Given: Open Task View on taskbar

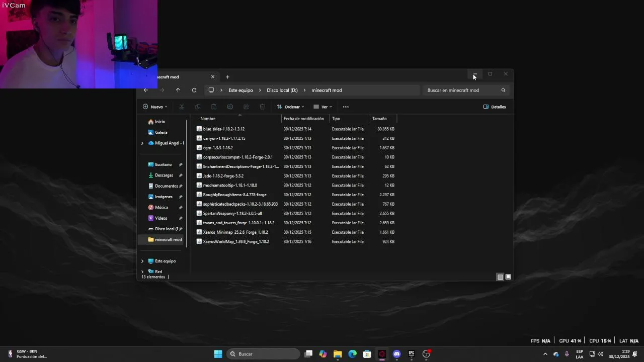Looking at the screenshot, I should click(308, 354).
